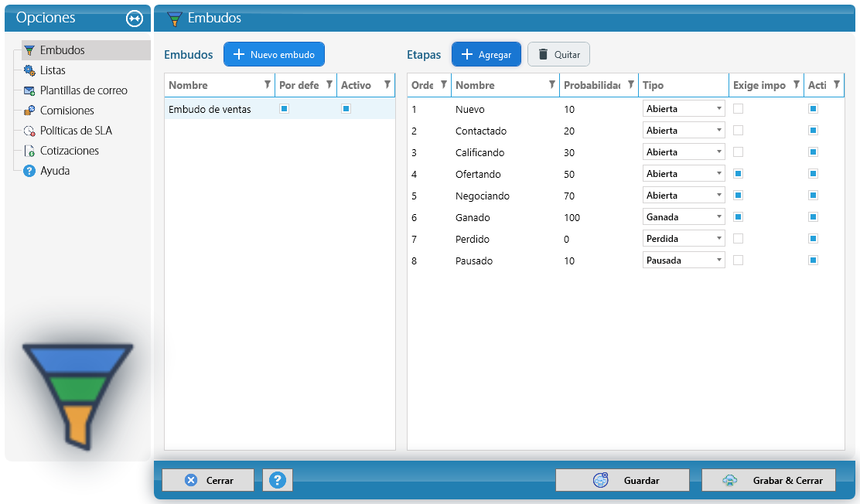Toggle Exige importe checkbox for Nuevo stage
The width and height of the screenshot is (860, 504).
pos(739,108)
